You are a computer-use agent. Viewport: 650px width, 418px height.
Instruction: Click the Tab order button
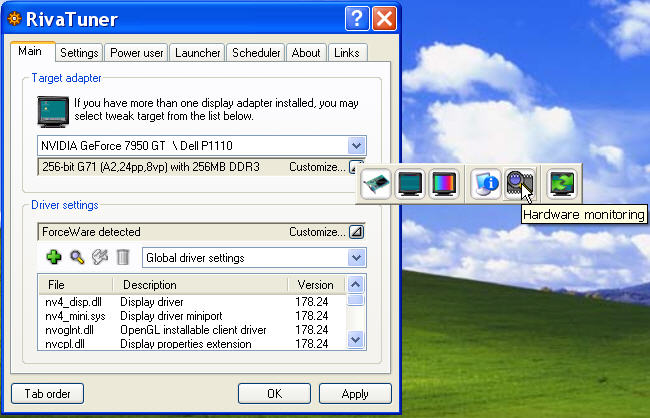click(x=47, y=394)
